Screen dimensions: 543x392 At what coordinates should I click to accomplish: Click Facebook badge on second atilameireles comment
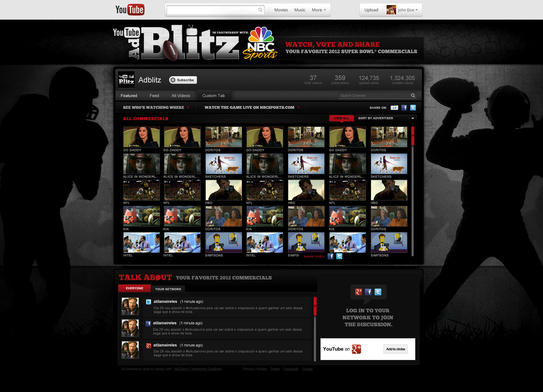(148, 323)
